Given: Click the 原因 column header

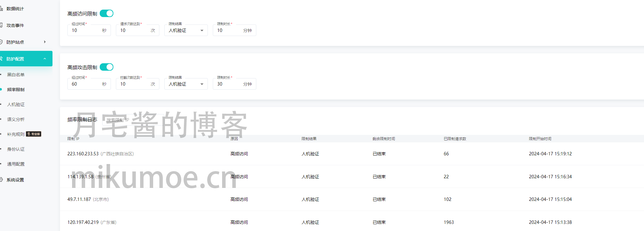Looking at the screenshot, I should (x=234, y=139).
